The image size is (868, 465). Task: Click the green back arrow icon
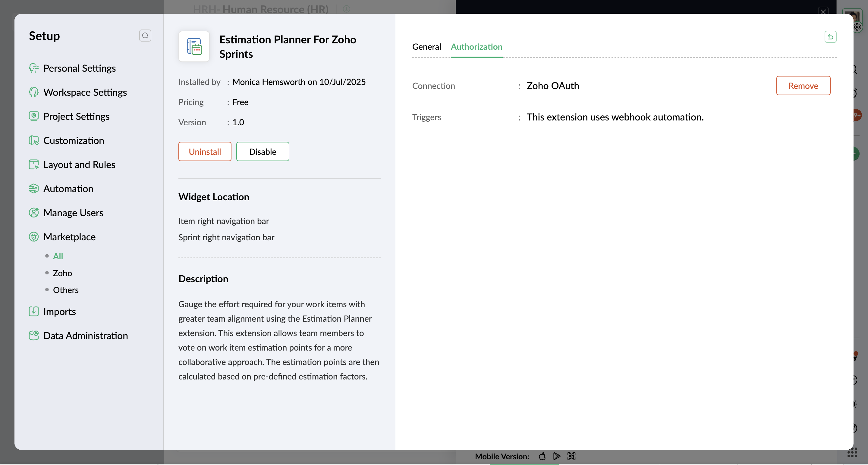pyautogui.click(x=830, y=37)
